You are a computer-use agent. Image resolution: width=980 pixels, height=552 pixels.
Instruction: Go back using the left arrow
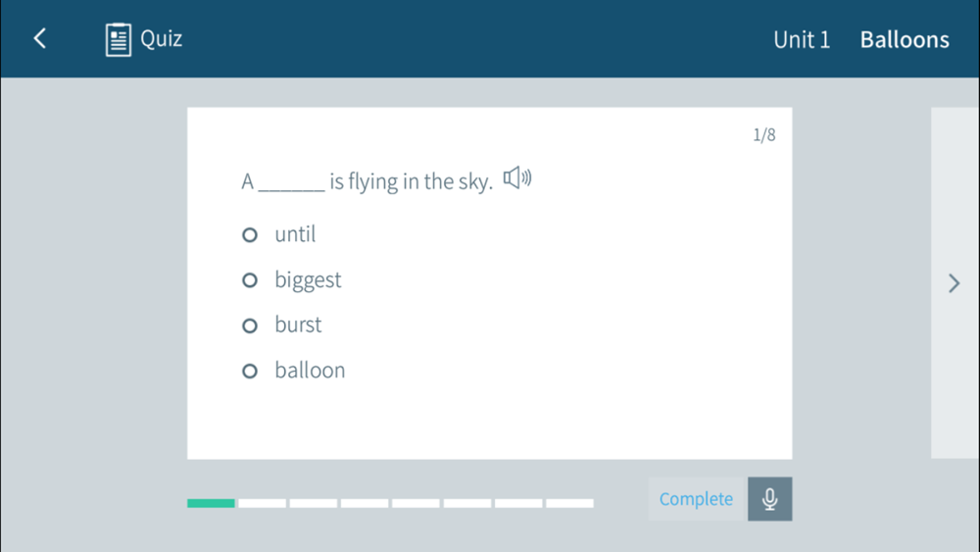[40, 38]
